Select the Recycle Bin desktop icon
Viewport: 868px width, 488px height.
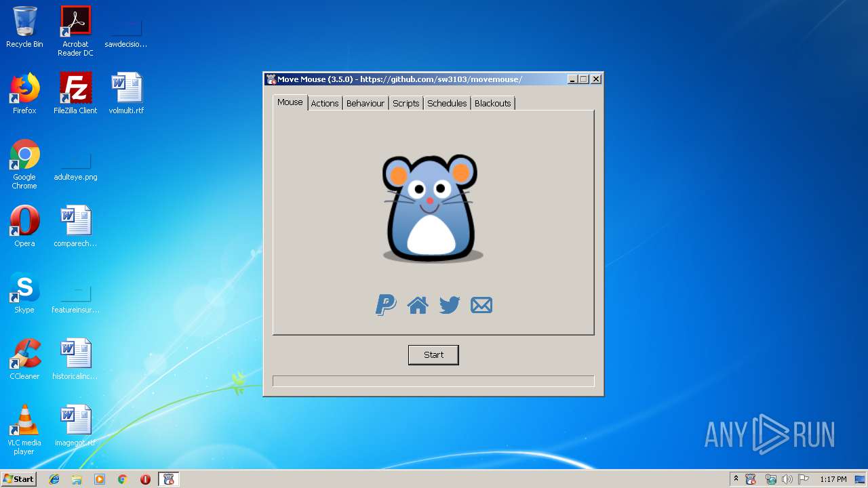click(x=24, y=27)
